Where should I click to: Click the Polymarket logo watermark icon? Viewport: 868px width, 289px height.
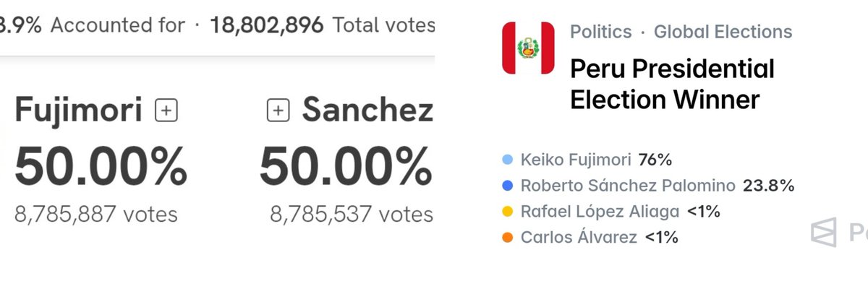[823, 232]
